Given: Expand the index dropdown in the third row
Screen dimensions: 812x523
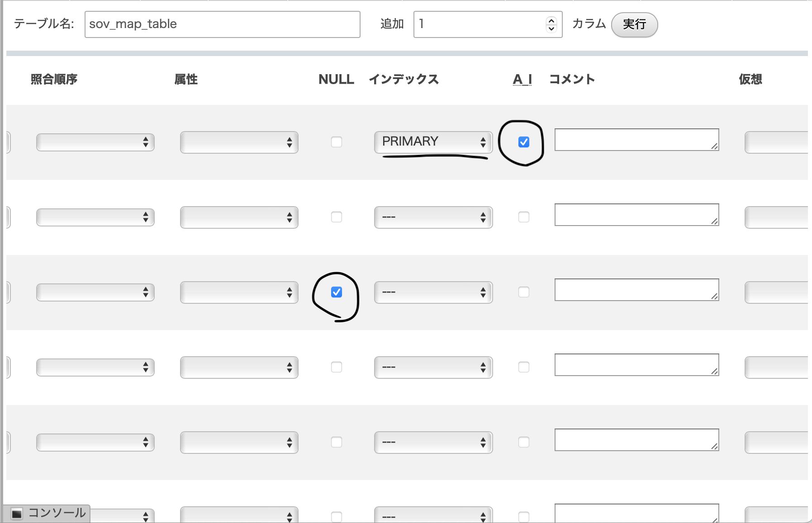Looking at the screenshot, I should point(432,292).
